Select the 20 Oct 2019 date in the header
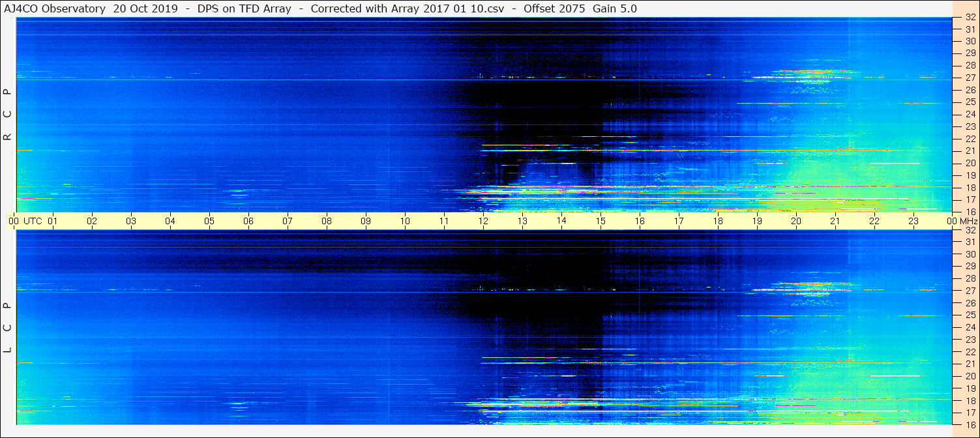This screenshot has width=980, height=438. (143, 8)
